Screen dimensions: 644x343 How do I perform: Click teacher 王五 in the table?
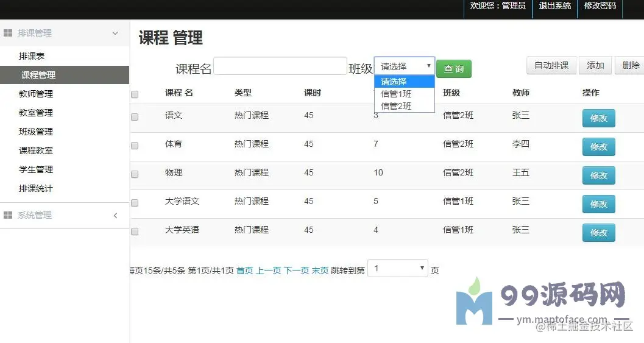(521, 172)
